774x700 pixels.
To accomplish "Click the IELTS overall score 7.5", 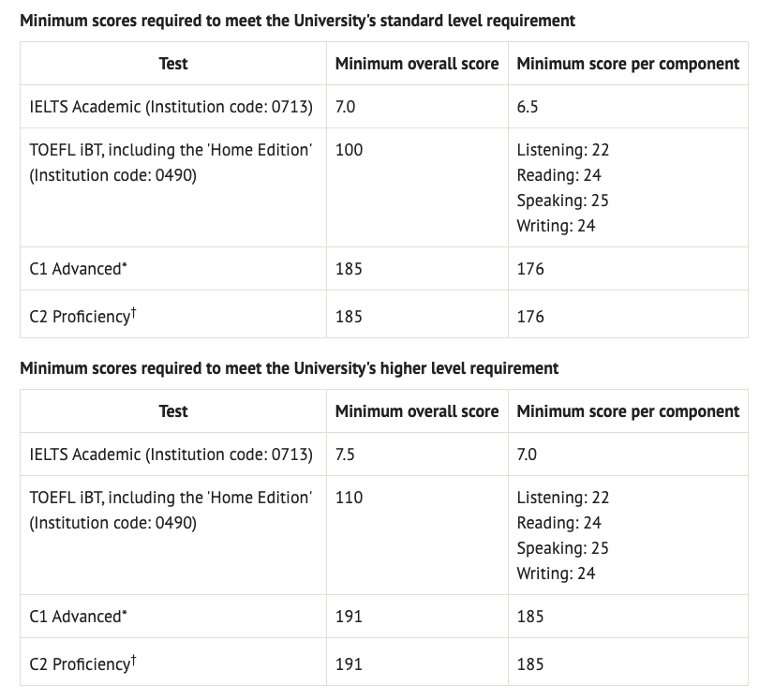I will tap(345, 454).
